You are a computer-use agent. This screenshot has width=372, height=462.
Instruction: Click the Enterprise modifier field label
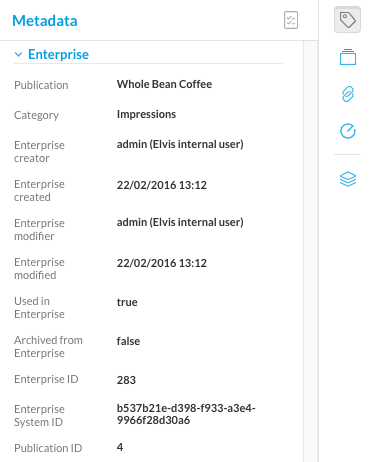pos(39,230)
